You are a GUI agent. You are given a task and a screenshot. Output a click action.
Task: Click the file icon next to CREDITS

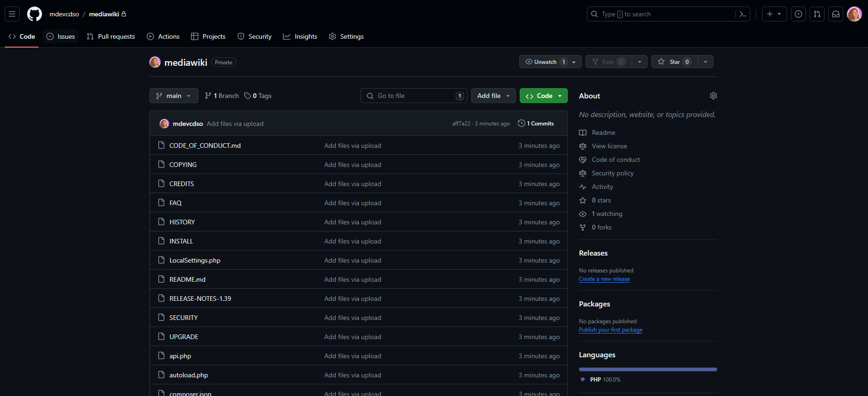point(162,184)
